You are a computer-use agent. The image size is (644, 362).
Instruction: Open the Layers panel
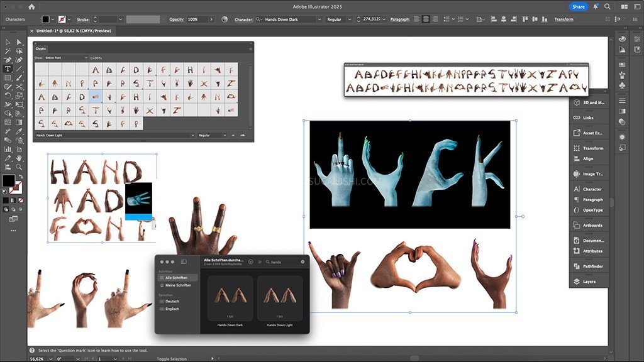tap(588, 282)
